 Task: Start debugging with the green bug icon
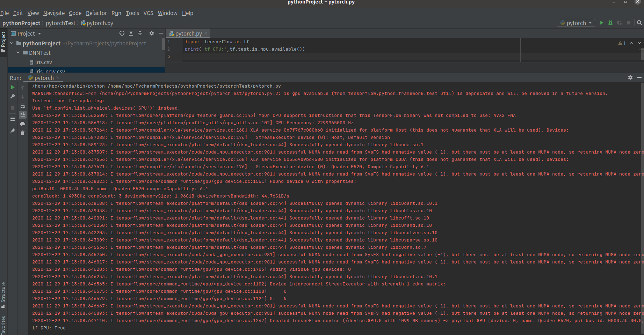click(x=610, y=23)
